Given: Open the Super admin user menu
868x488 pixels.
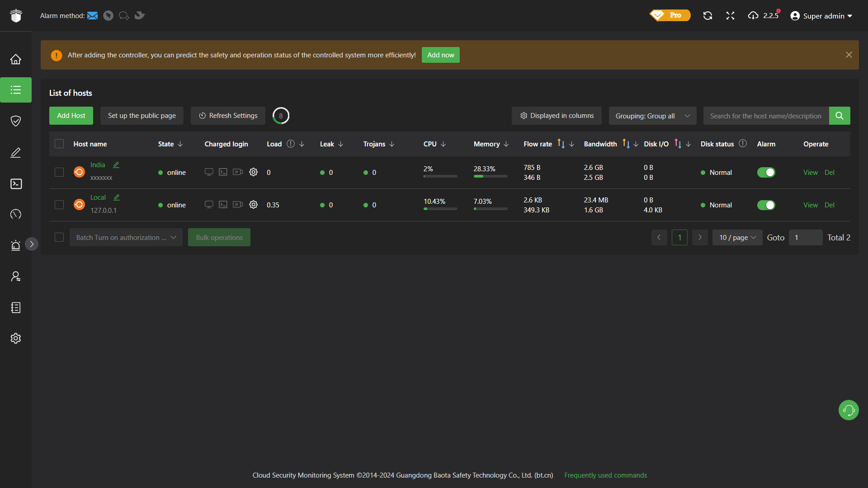Looking at the screenshot, I should 821,16.
